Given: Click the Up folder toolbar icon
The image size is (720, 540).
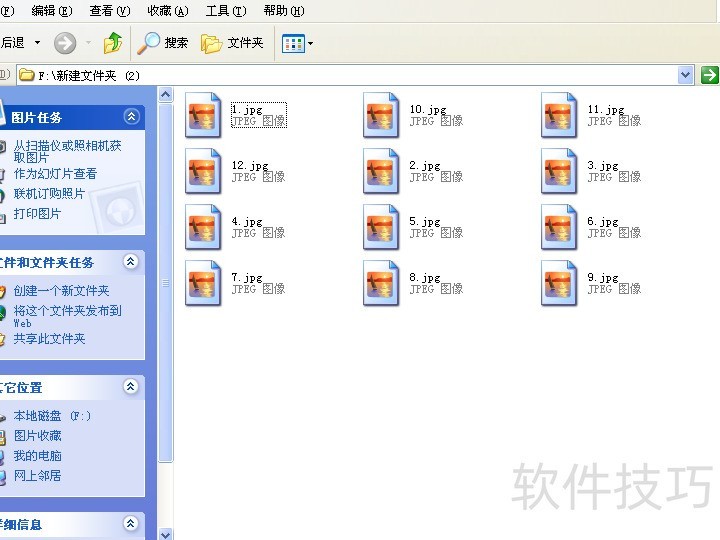Looking at the screenshot, I should (113, 43).
